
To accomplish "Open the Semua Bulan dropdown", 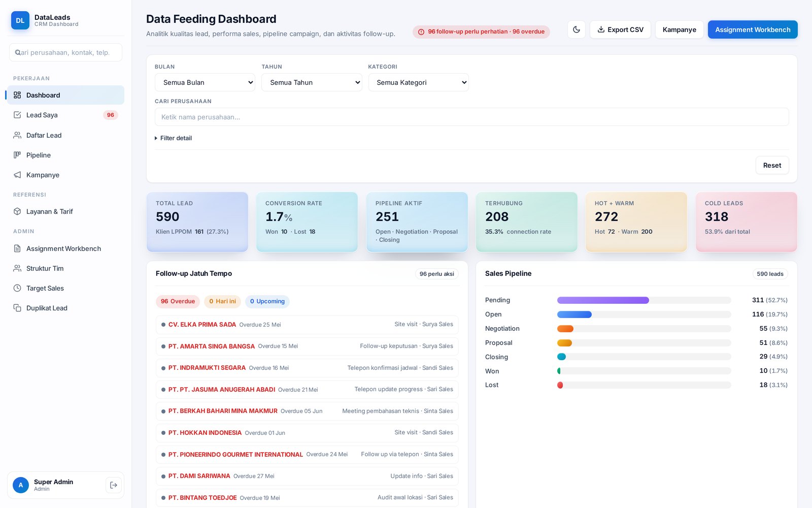I will coord(205,82).
